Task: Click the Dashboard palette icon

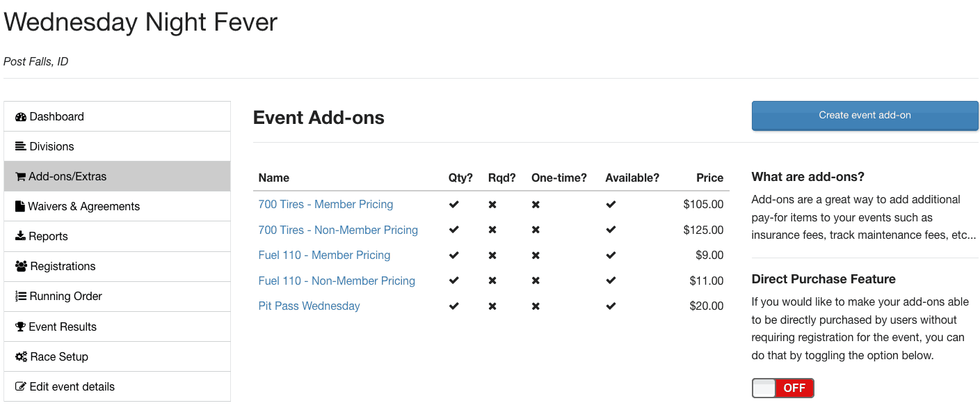Action: (x=21, y=117)
